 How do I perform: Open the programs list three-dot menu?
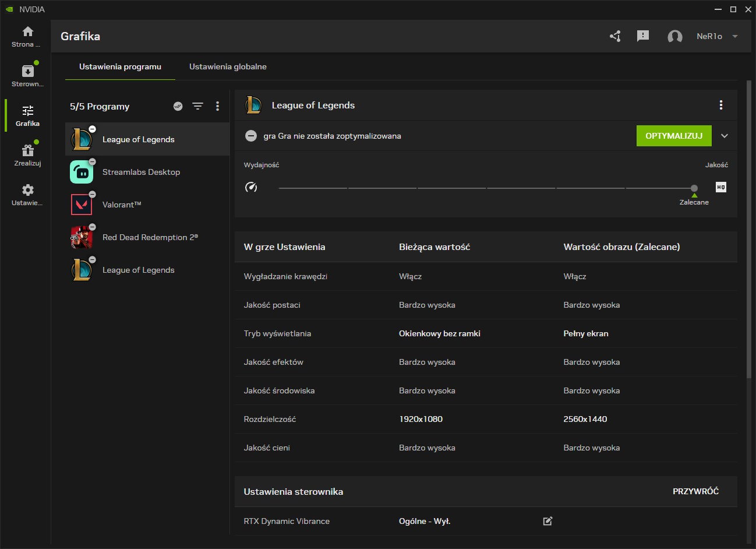pyautogui.click(x=218, y=106)
